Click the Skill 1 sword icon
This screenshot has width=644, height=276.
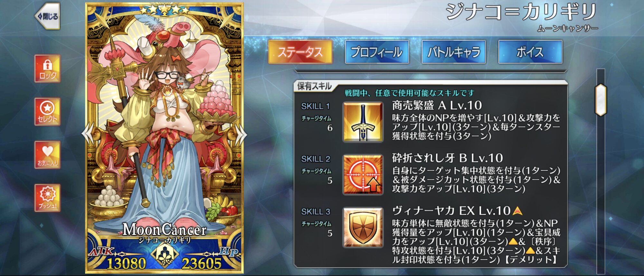coord(363,122)
